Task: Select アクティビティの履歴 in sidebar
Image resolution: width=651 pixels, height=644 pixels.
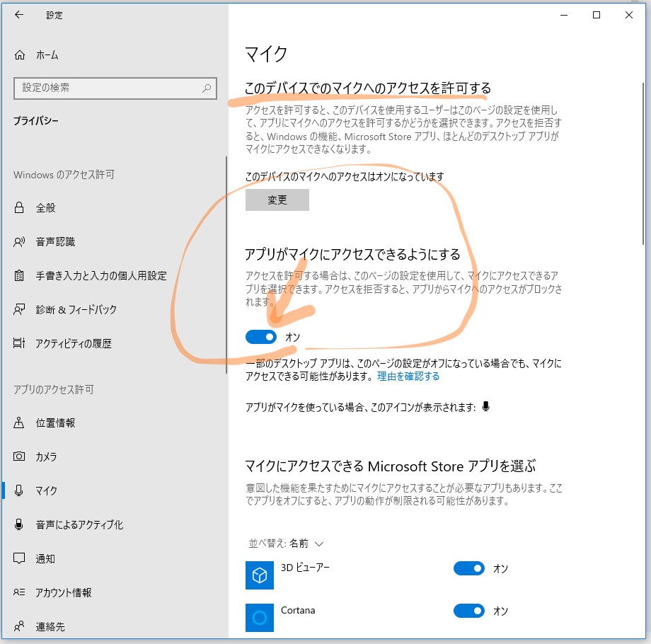Action: 115,343
